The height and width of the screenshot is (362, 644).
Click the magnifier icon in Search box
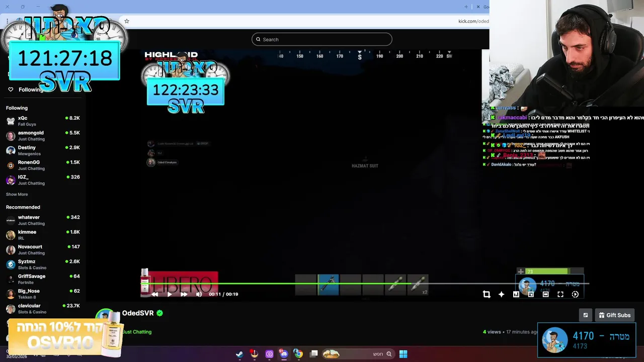259,39
